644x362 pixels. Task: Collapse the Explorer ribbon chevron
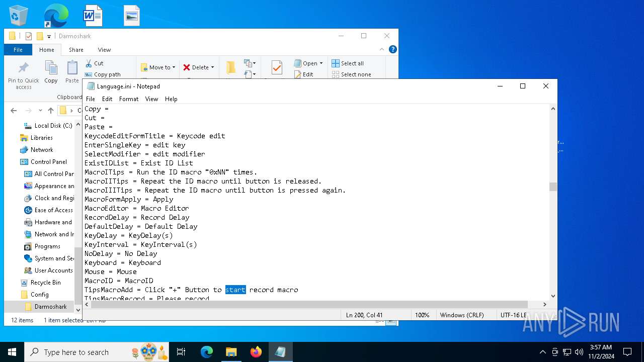tap(382, 49)
